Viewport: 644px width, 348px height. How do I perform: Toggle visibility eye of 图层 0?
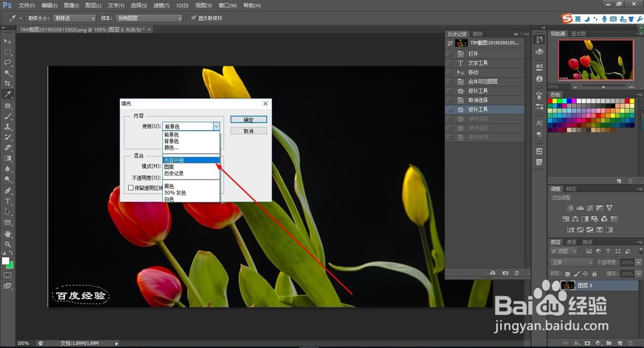coord(554,285)
